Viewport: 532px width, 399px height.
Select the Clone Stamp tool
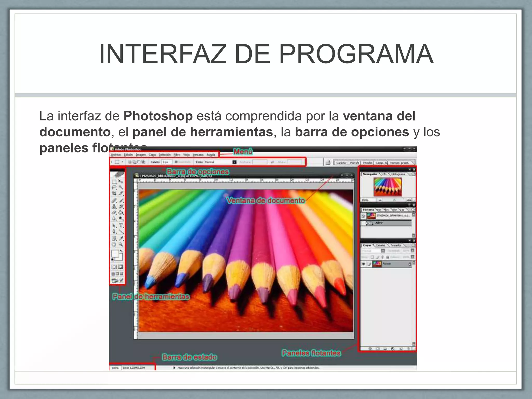coord(114,207)
